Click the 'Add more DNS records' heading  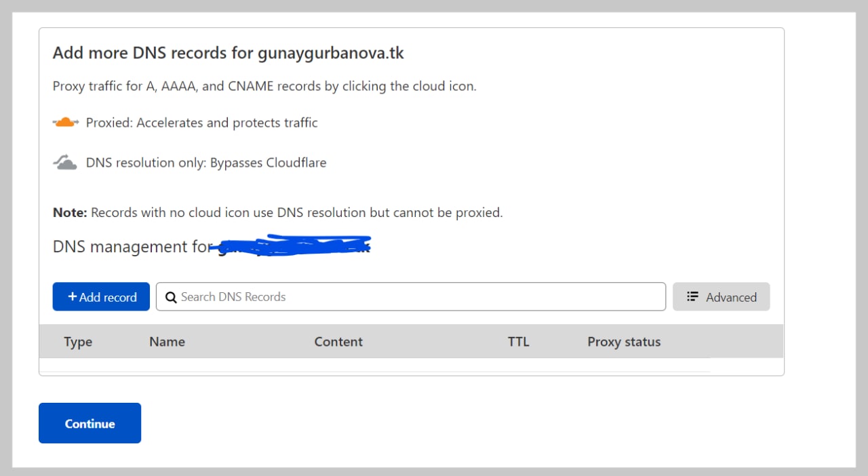[229, 53]
